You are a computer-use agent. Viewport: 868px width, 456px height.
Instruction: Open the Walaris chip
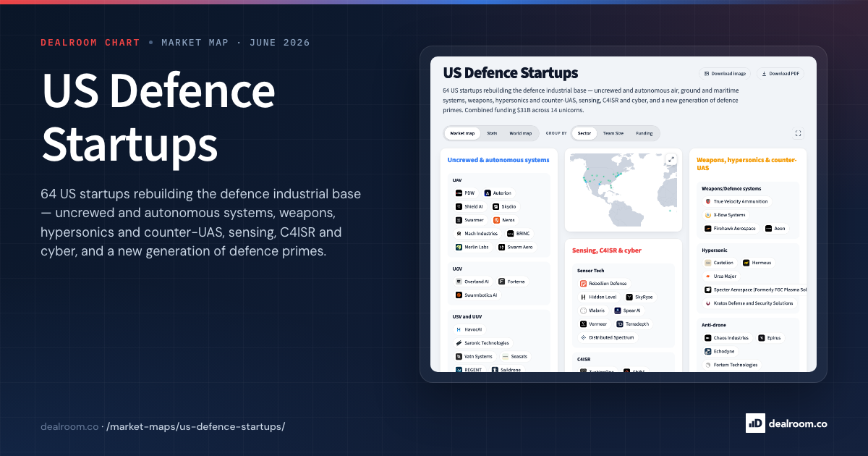[x=593, y=311]
